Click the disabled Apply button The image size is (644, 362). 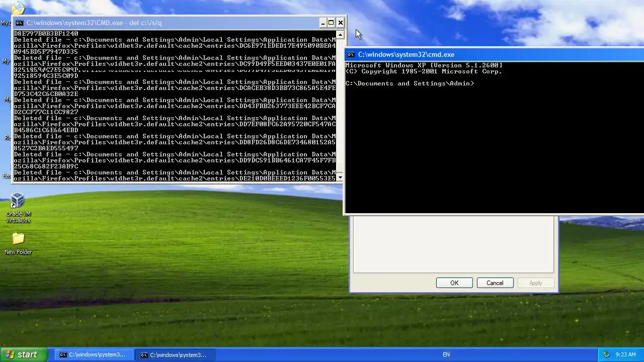536,283
